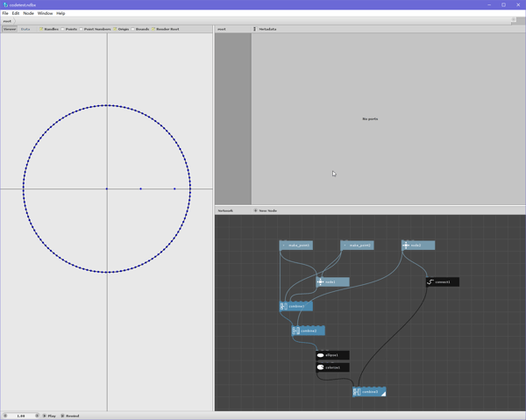
Task: Open the Node menu
Action: [x=29, y=13]
